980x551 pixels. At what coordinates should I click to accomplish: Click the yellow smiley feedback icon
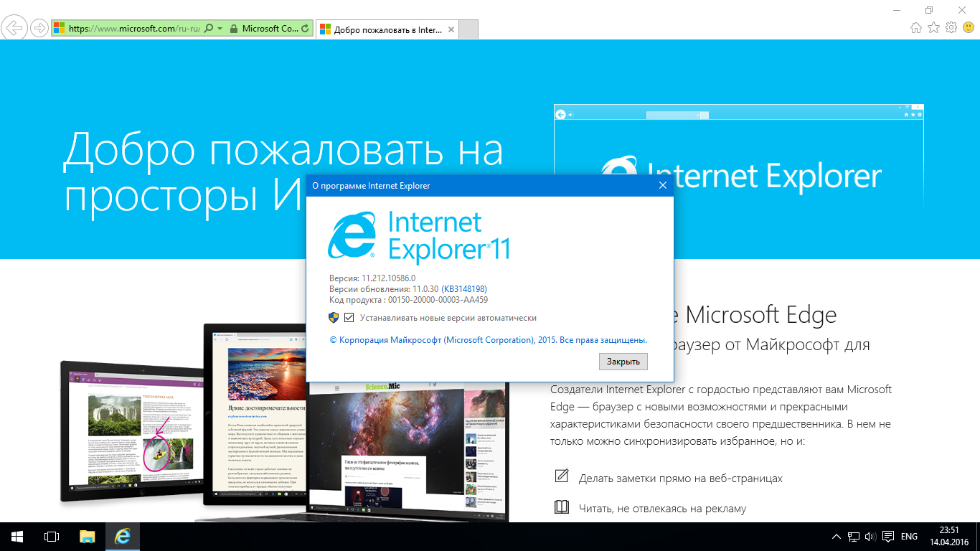[969, 28]
